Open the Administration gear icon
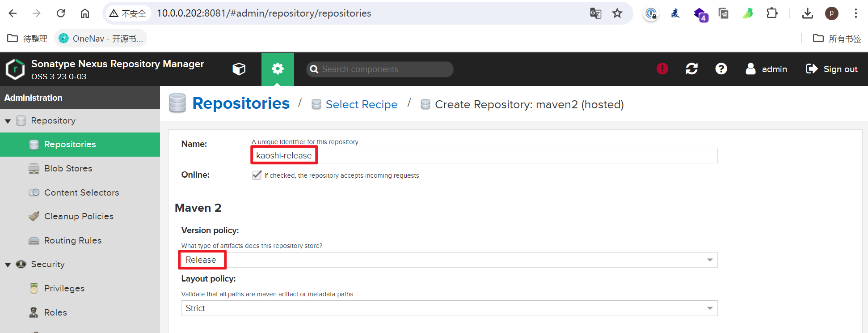Image resolution: width=868 pixels, height=333 pixels. pyautogui.click(x=278, y=69)
